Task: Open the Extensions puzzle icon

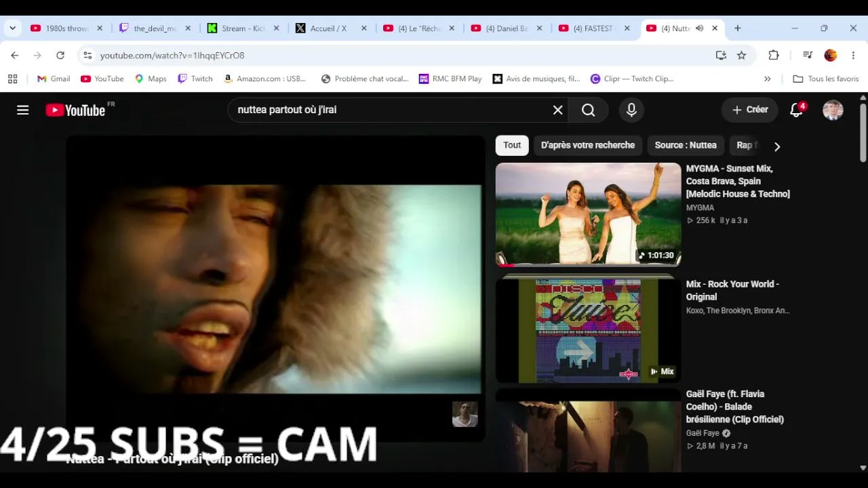Action: (x=774, y=56)
